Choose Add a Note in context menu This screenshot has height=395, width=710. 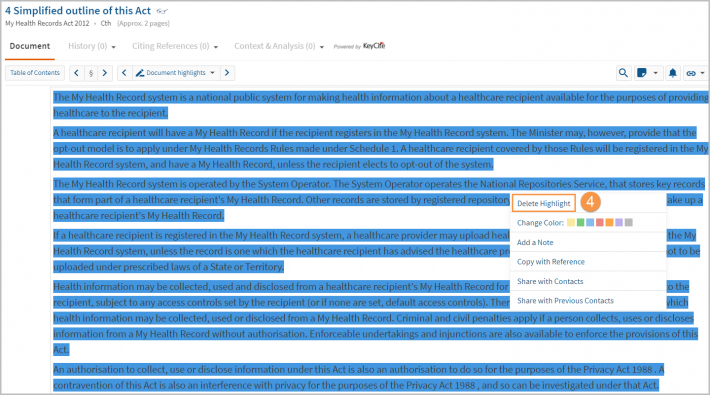point(535,242)
